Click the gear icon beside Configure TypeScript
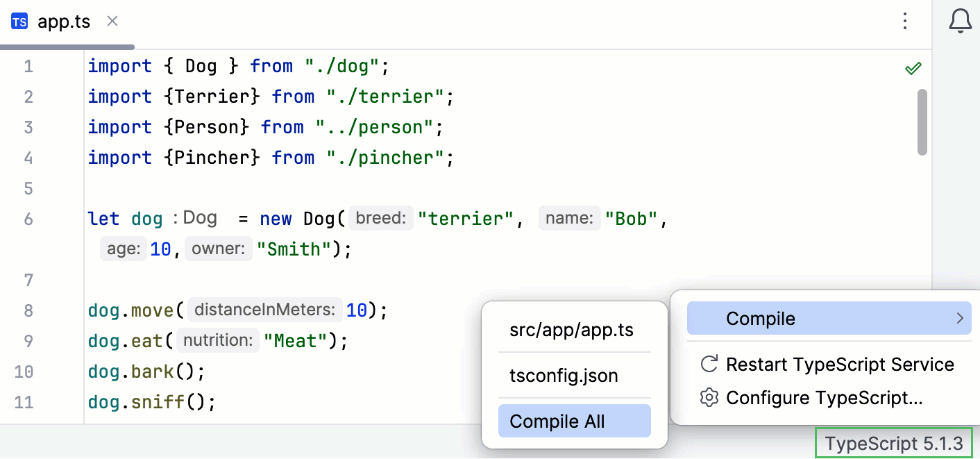The width and height of the screenshot is (980, 459). pyautogui.click(x=708, y=397)
